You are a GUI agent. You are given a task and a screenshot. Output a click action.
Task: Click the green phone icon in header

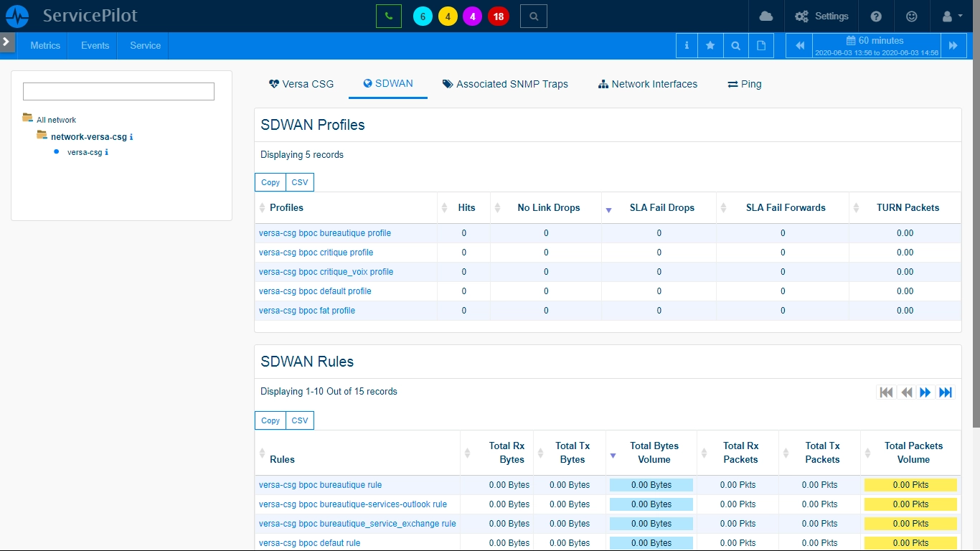(389, 16)
